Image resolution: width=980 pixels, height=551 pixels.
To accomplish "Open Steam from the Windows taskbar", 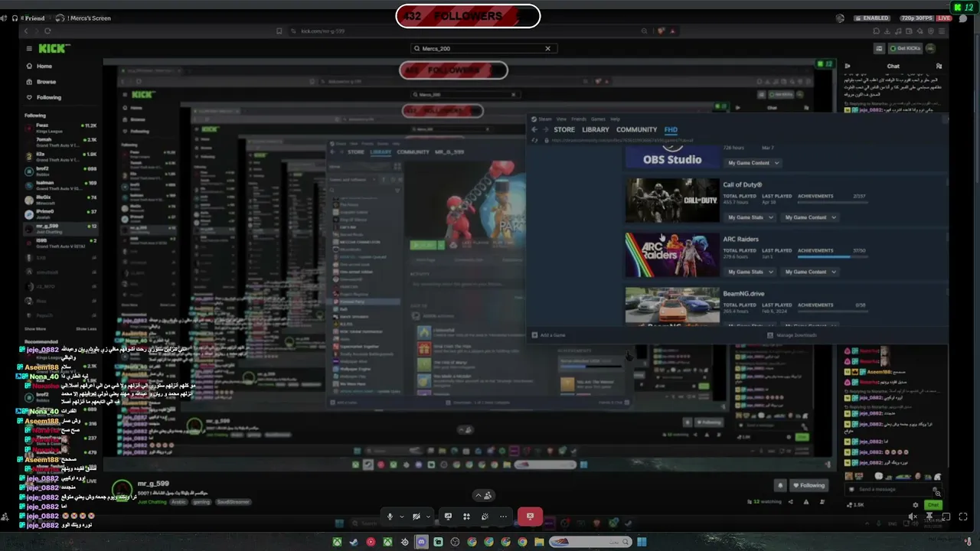I will pyautogui.click(x=354, y=543).
